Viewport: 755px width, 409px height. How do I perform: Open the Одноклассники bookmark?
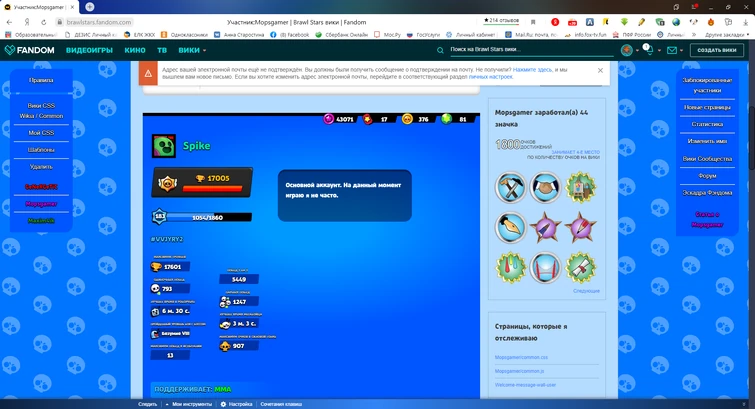[x=184, y=35]
